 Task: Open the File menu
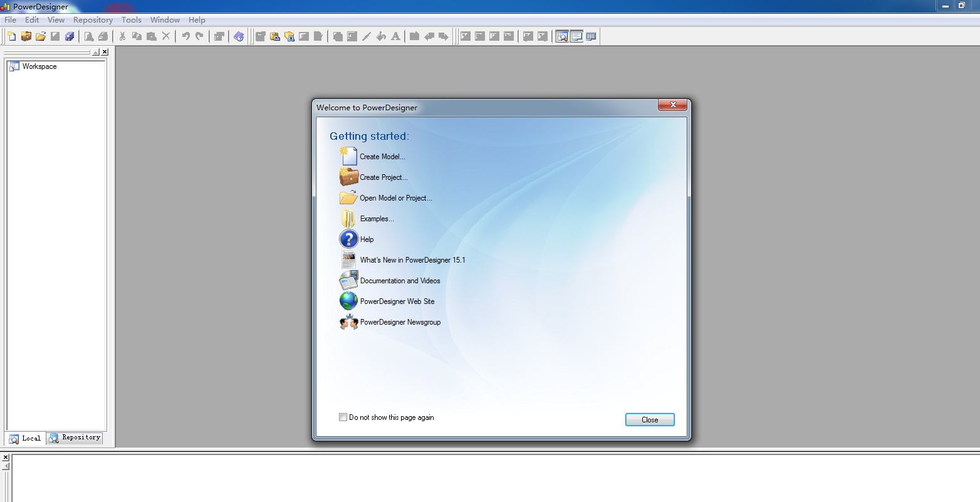[11, 20]
